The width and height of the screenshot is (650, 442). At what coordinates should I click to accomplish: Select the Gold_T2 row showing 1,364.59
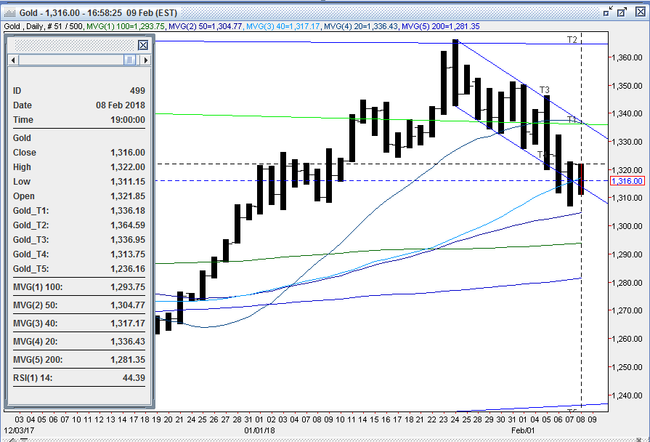(79, 225)
